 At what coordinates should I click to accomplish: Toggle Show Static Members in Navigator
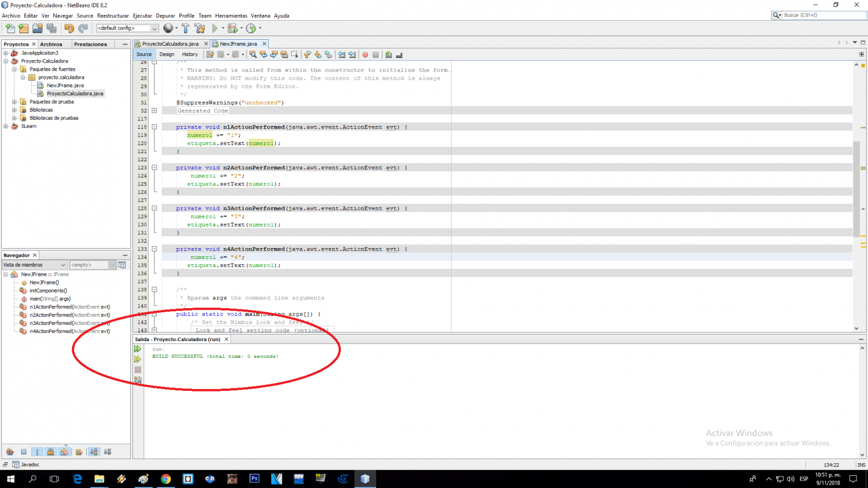[37, 452]
